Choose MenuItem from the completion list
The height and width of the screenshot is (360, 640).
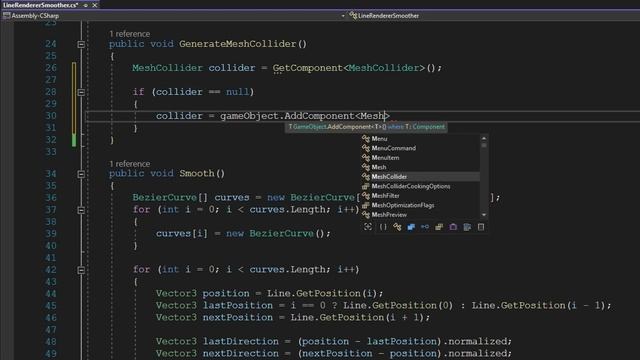coord(420,158)
